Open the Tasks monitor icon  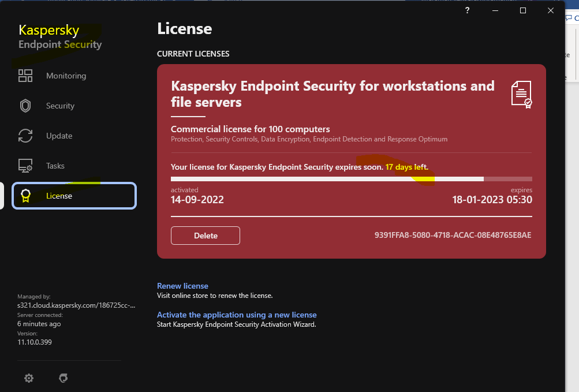tap(25, 166)
